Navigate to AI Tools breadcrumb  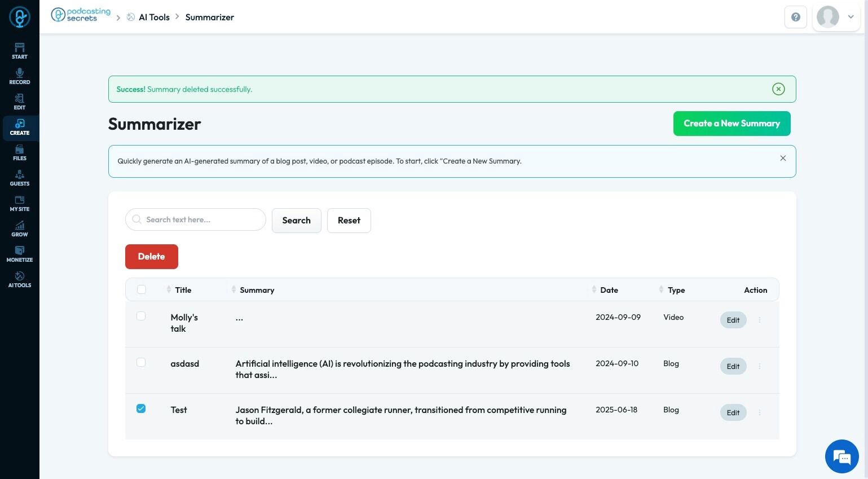point(154,17)
